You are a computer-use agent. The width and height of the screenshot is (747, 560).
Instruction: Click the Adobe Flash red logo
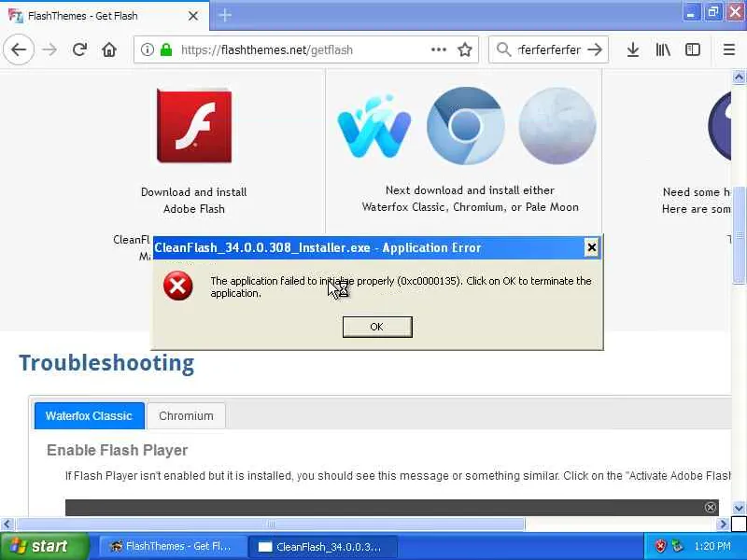pos(194,126)
